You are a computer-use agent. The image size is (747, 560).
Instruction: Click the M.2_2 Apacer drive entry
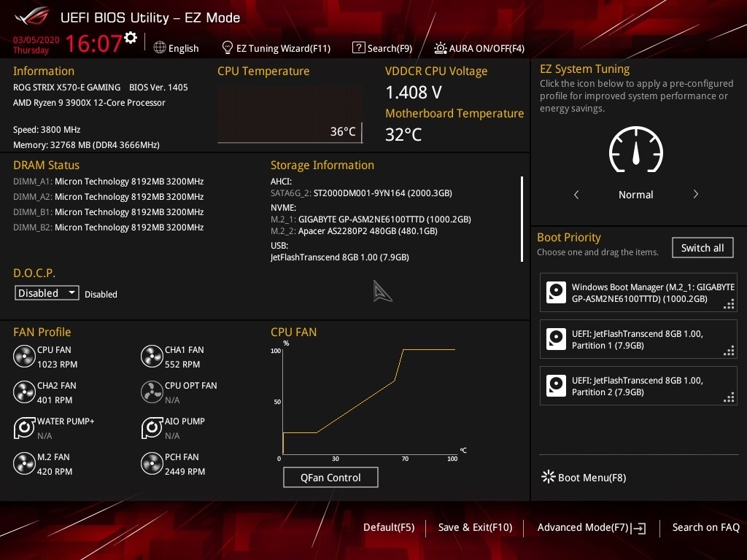coord(354,231)
